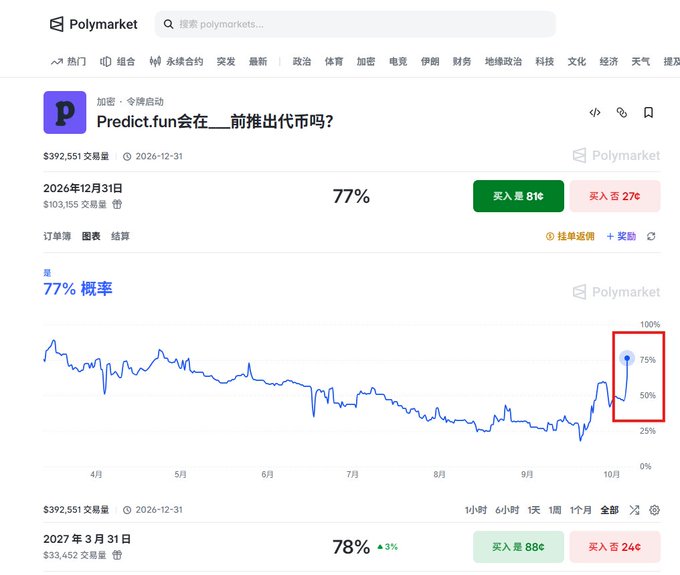
Task: Open the 突发 category
Action: click(x=226, y=62)
